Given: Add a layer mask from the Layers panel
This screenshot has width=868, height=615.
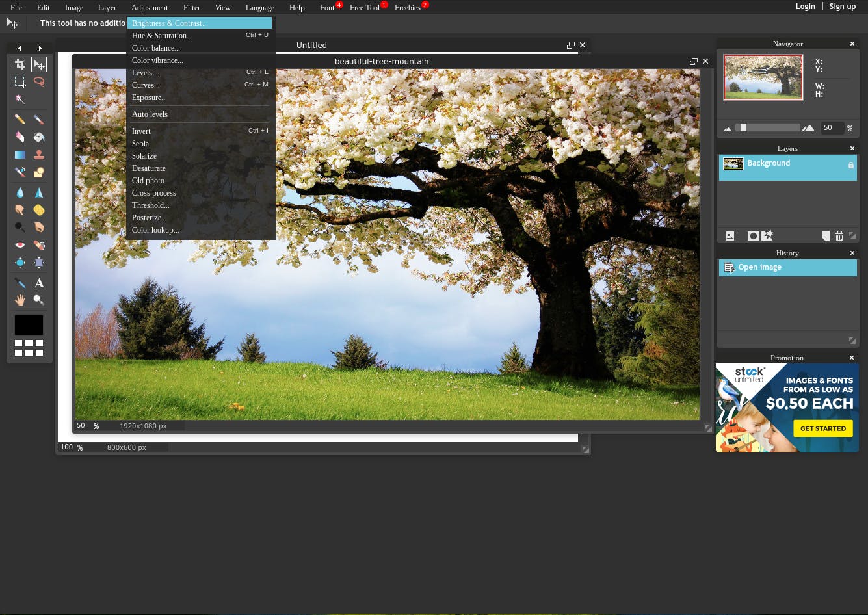Looking at the screenshot, I should [754, 236].
